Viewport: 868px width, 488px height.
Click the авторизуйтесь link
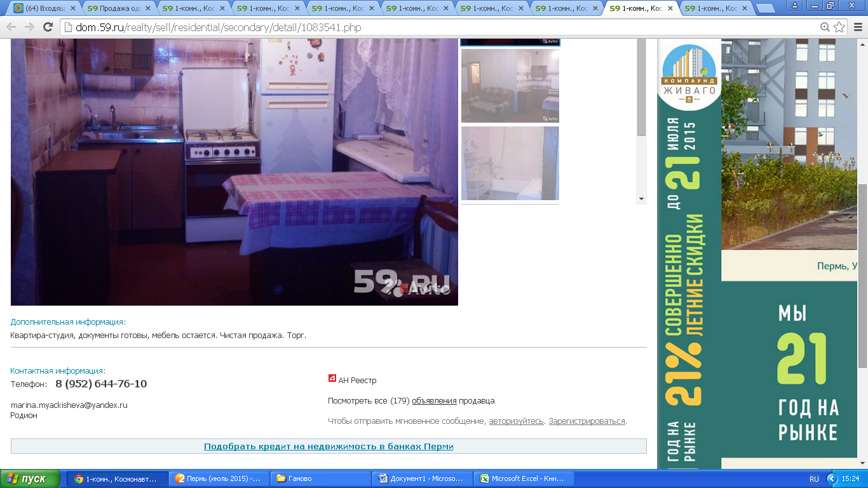(x=516, y=421)
